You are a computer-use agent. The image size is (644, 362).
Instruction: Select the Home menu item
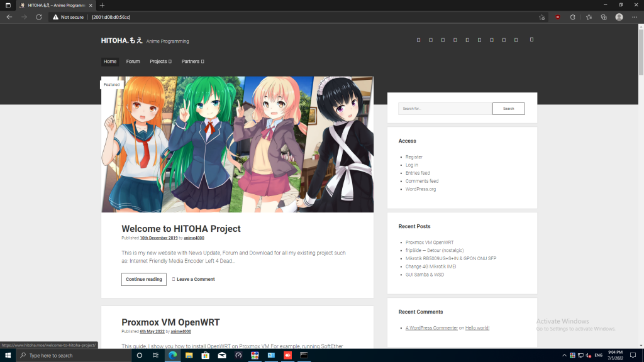tap(109, 62)
